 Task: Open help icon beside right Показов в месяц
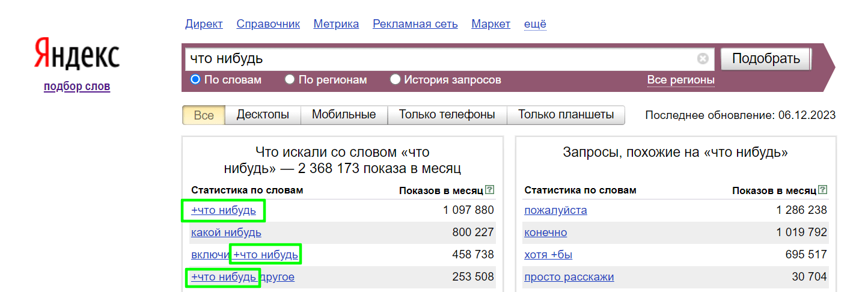pyautogui.click(x=823, y=190)
